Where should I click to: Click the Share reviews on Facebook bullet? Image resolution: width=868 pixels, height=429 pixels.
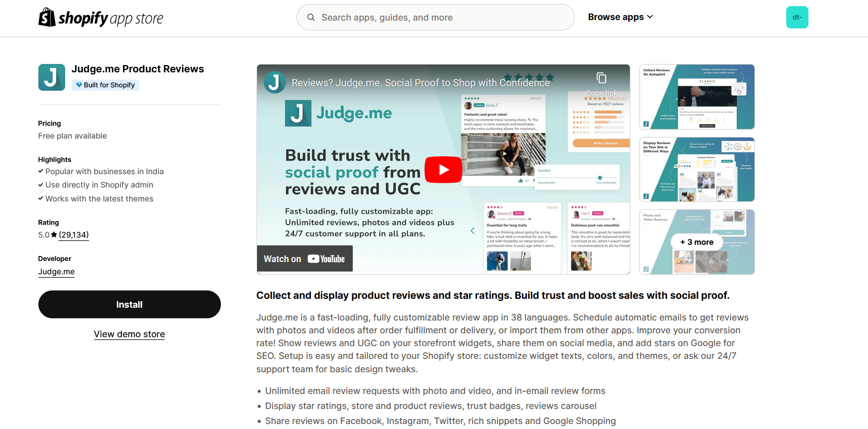point(441,421)
